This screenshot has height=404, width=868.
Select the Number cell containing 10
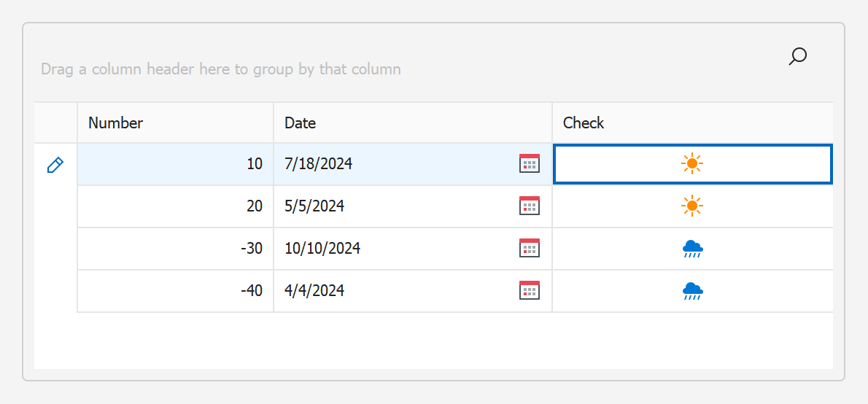pyautogui.click(x=175, y=164)
